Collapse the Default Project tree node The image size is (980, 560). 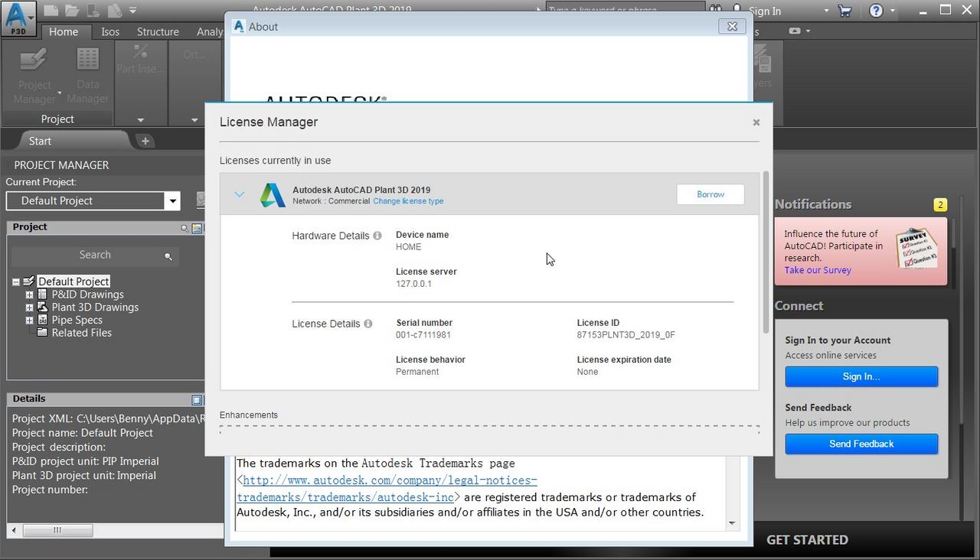coord(15,282)
